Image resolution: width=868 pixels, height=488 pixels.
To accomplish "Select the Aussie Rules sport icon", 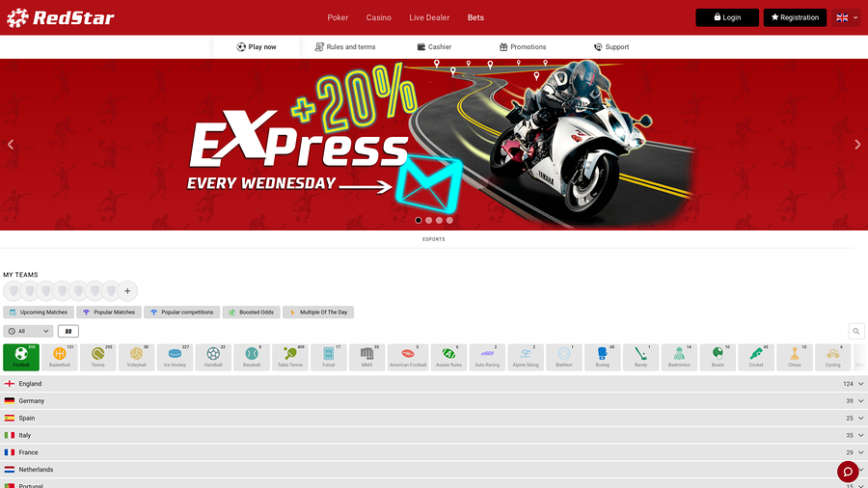I will pyautogui.click(x=448, y=357).
